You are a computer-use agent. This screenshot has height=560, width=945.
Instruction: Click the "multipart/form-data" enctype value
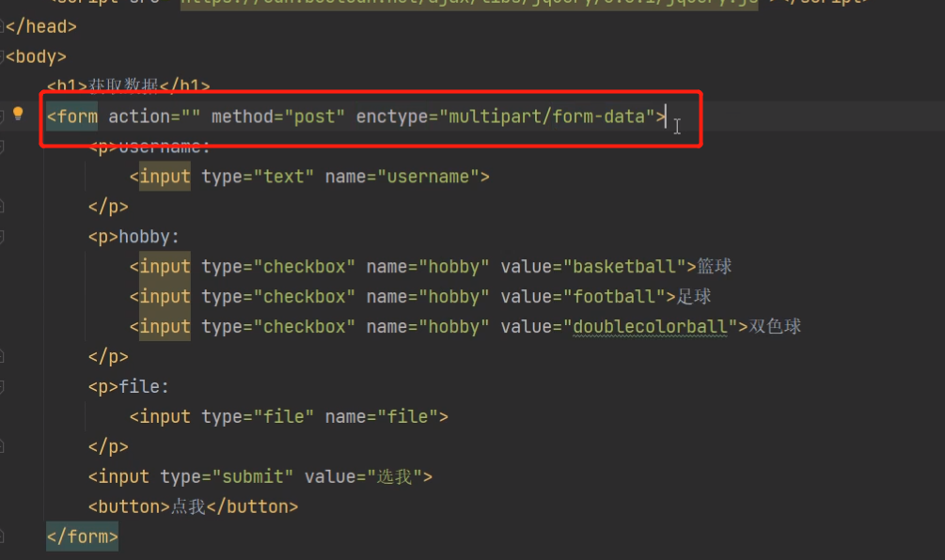tap(546, 117)
